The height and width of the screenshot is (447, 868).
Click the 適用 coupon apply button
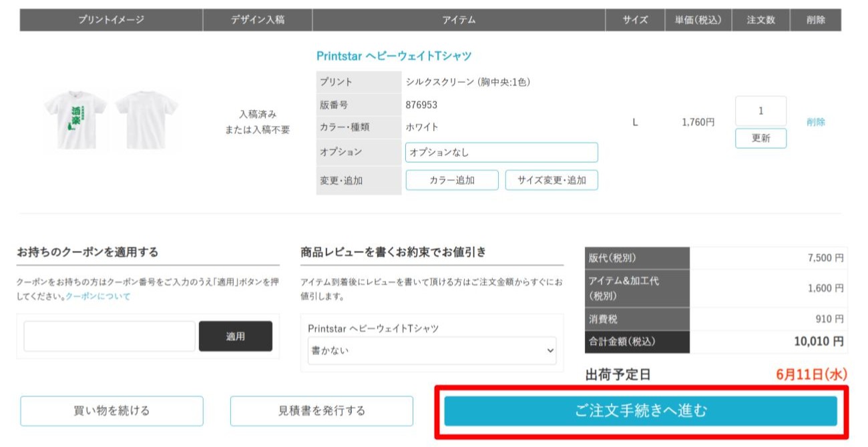(x=235, y=337)
